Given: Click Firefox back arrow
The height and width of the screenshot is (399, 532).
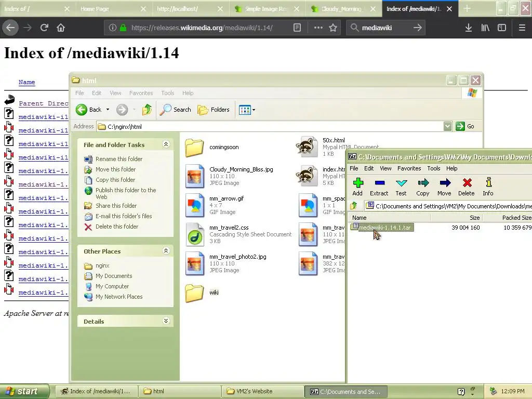Looking at the screenshot, I should click(10, 28).
